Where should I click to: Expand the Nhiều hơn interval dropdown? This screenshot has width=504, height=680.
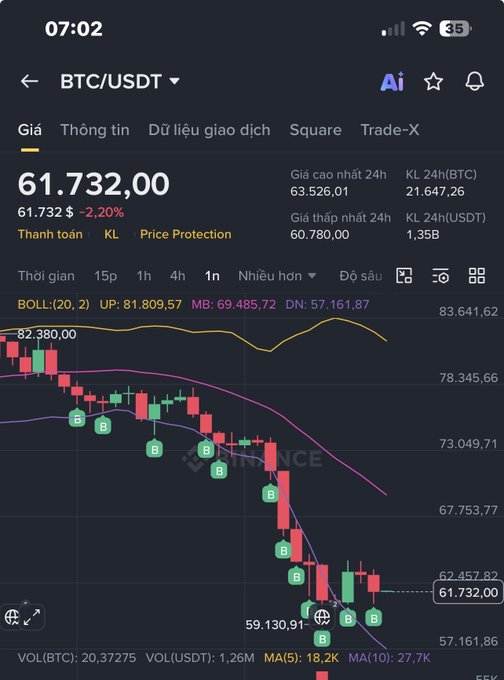(277, 276)
